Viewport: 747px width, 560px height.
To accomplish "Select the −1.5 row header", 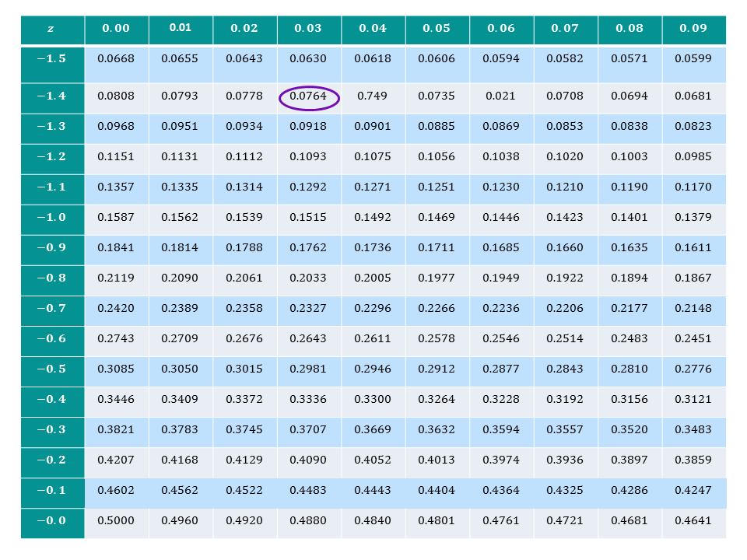I will (x=52, y=59).
